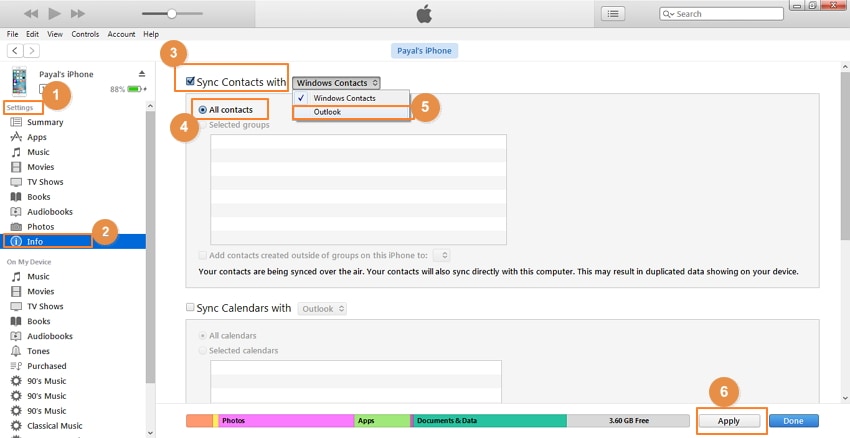Click the Apply button
This screenshot has width=850, height=438.
(729, 421)
